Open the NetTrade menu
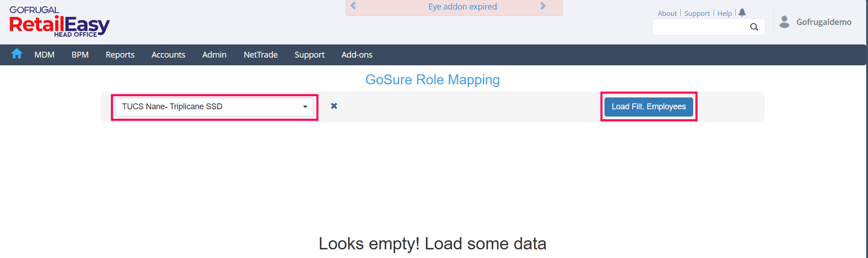868x258 pixels. click(x=260, y=55)
